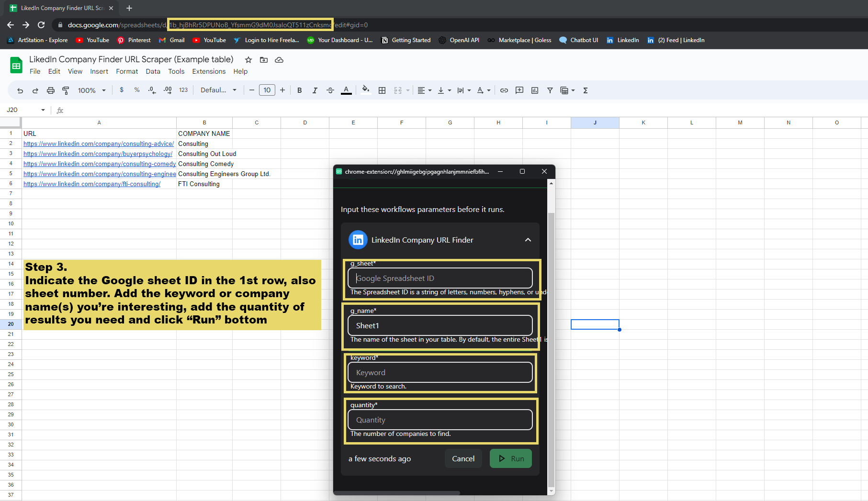Click the Create a filter icon
The height and width of the screenshot is (501, 868).
tap(550, 90)
